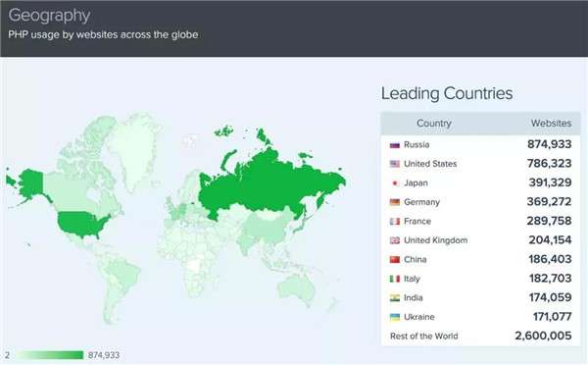Click the Ukraine flag icon
Screen dimensions: 588x365
395,317
